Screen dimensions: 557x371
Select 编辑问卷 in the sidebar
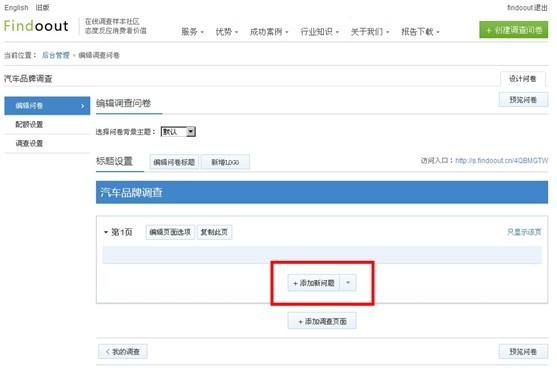(x=47, y=106)
